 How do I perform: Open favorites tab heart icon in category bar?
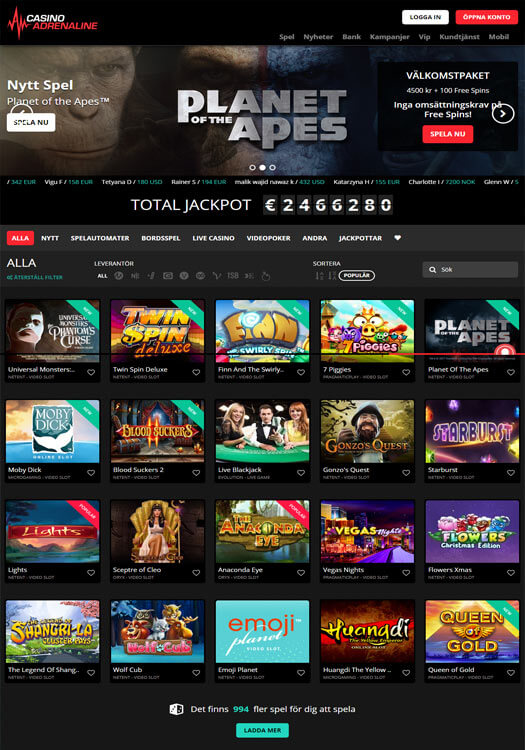coord(397,238)
